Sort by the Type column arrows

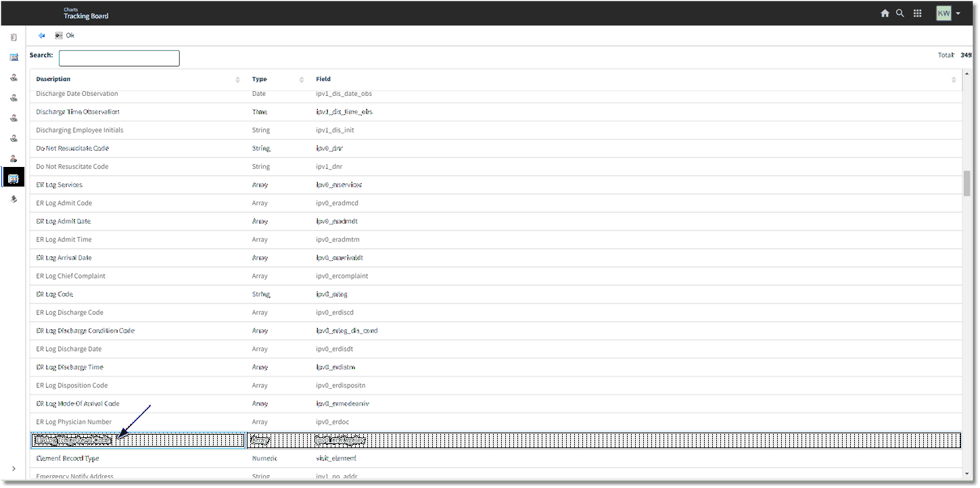(302, 80)
